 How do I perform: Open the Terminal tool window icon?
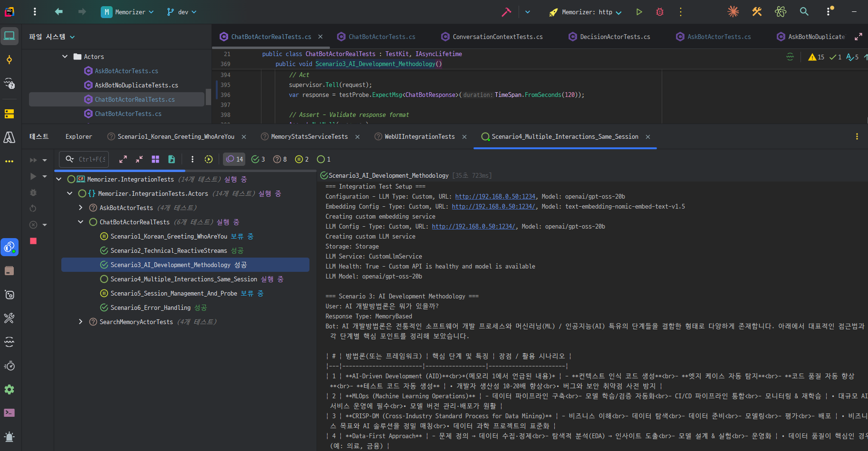(9, 413)
